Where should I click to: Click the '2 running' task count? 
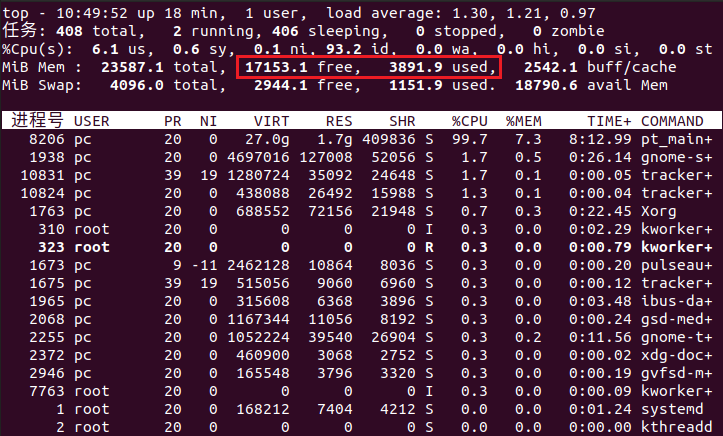pos(213,31)
